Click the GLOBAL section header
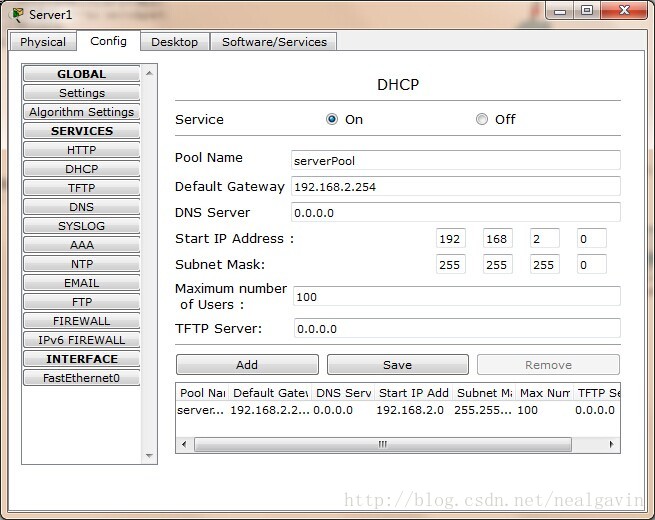 tap(81, 74)
